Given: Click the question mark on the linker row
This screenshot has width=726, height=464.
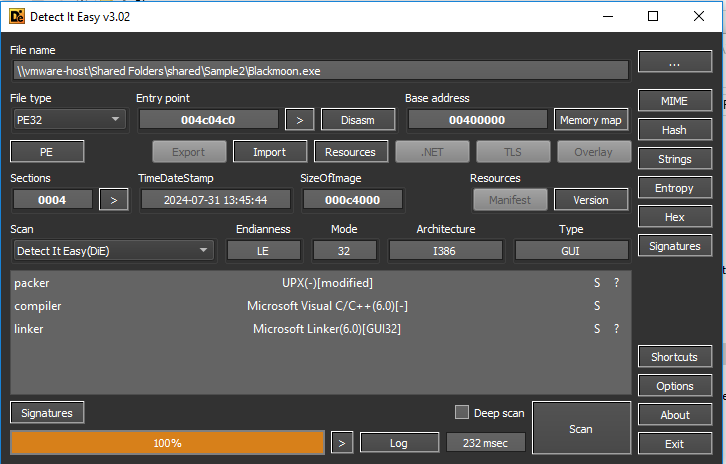Looking at the screenshot, I should point(616,329).
